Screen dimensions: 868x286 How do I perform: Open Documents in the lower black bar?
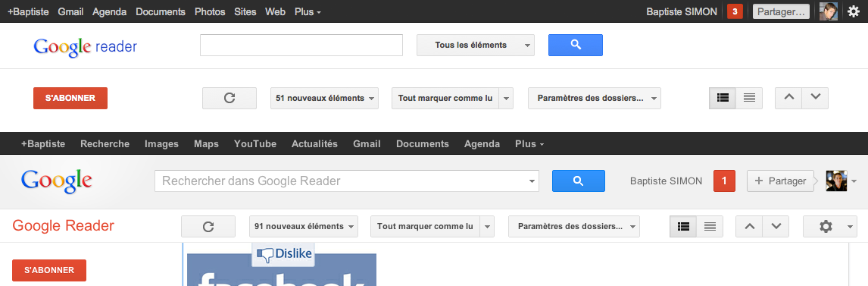pyautogui.click(x=423, y=143)
